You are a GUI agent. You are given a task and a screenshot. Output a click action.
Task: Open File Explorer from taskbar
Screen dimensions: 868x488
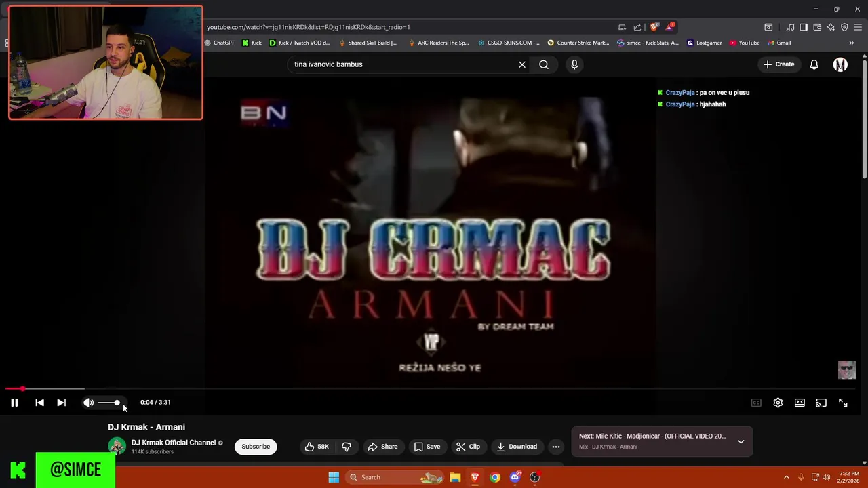pyautogui.click(x=455, y=477)
